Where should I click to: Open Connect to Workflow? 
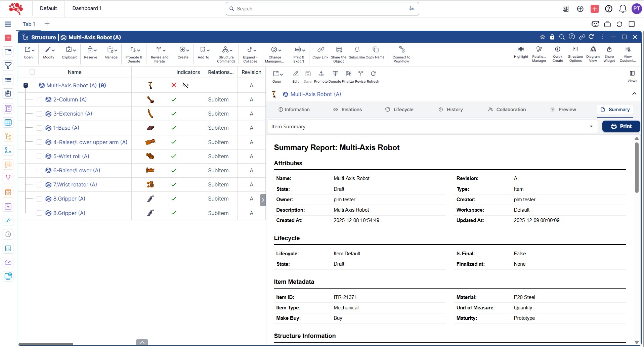tap(401, 50)
